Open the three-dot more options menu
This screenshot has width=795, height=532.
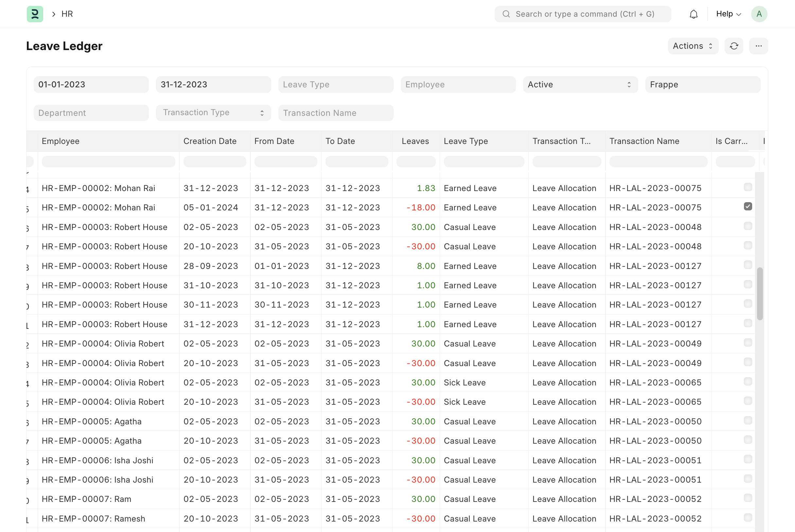click(759, 46)
